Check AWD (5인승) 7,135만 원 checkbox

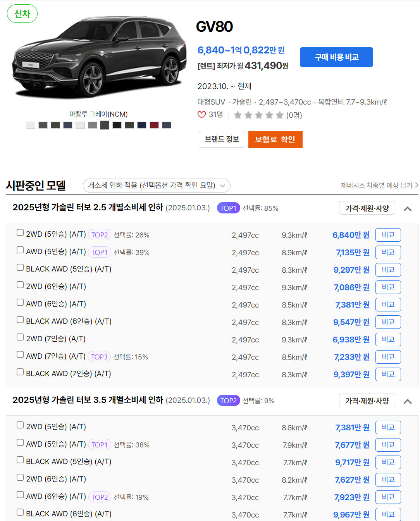(20, 250)
